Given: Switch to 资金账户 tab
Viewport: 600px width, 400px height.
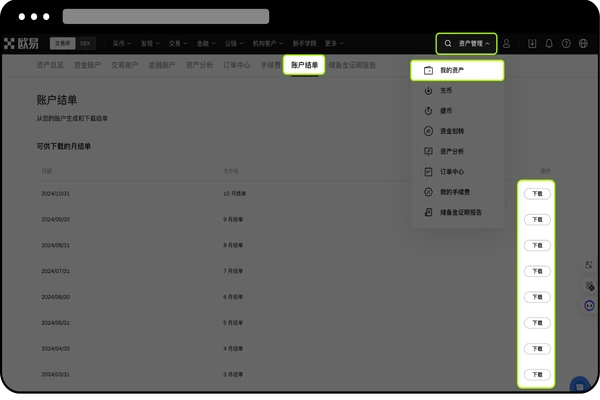Looking at the screenshot, I should [x=87, y=65].
